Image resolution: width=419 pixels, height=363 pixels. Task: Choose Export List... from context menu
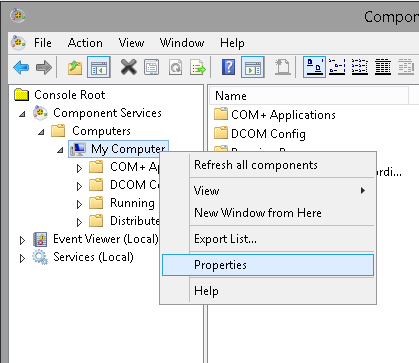pyautogui.click(x=268, y=239)
